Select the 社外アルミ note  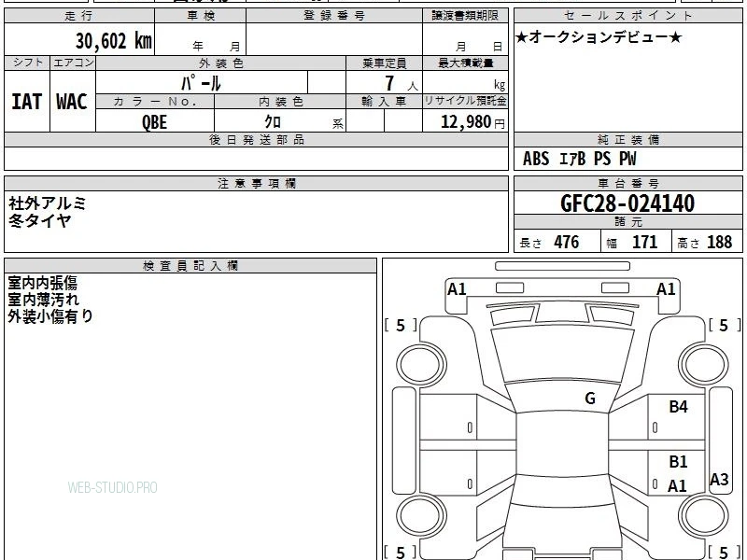coord(48,203)
